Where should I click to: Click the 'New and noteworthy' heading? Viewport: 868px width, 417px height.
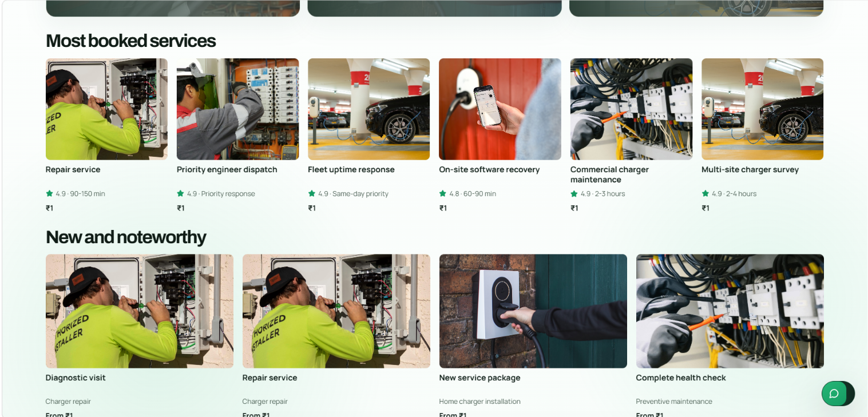pos(126,237)
